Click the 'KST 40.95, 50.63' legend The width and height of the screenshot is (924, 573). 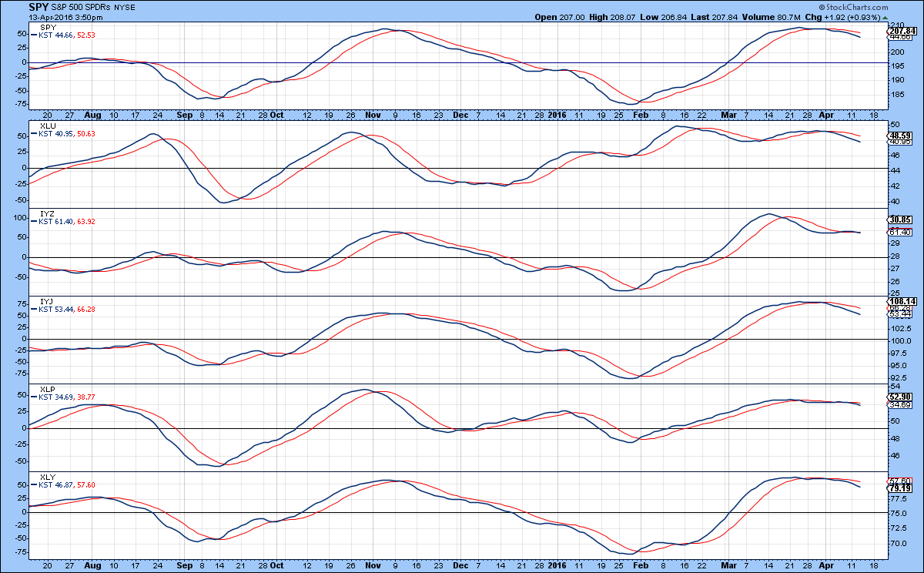point(67,134)
